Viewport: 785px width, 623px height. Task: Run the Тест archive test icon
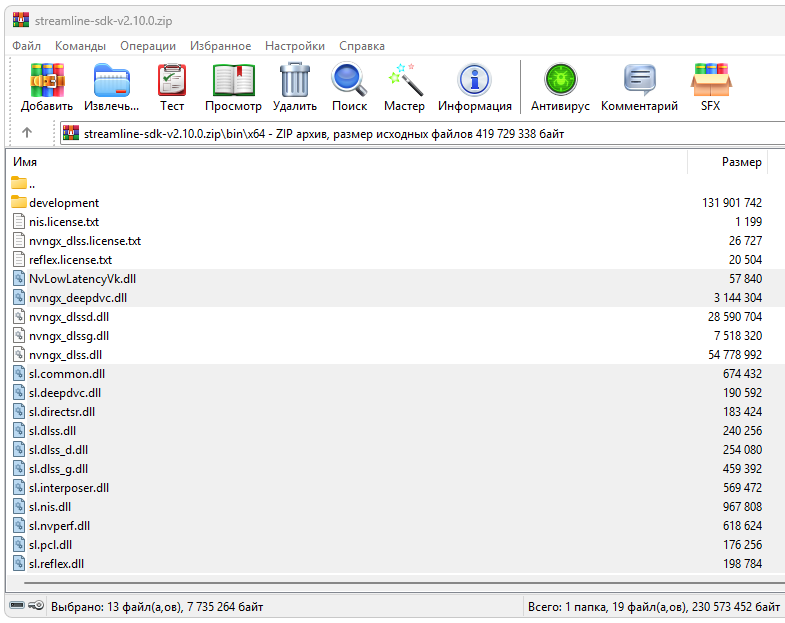click(x=172, y=80)
